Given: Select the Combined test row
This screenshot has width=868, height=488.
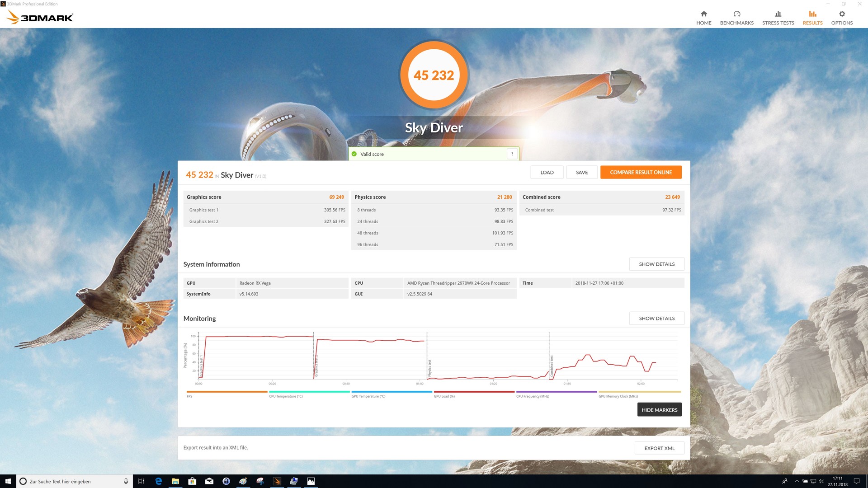Looking at the screenshot, I should [x=602, y=210].
